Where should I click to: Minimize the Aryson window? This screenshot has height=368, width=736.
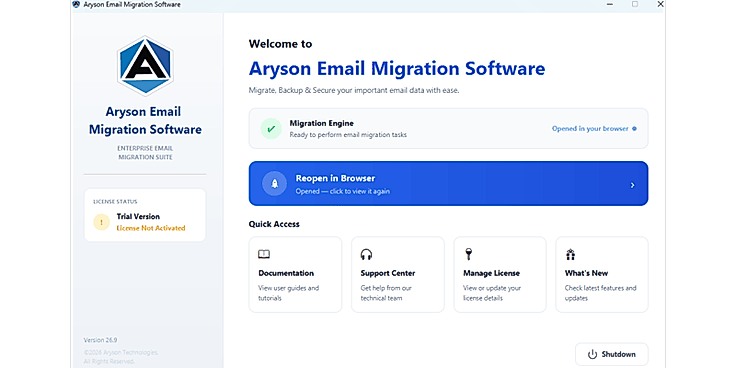click(610, 4)
